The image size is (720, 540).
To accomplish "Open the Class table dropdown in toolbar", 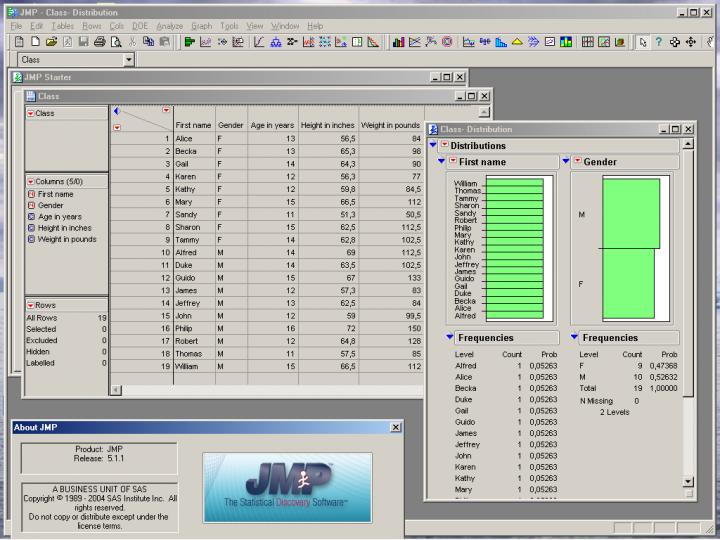I will pos(129,60).
